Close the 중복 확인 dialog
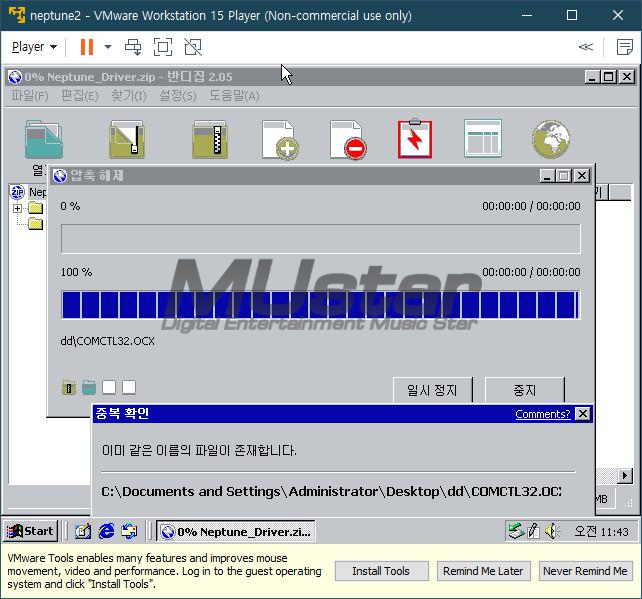 [x=583, y=414]
